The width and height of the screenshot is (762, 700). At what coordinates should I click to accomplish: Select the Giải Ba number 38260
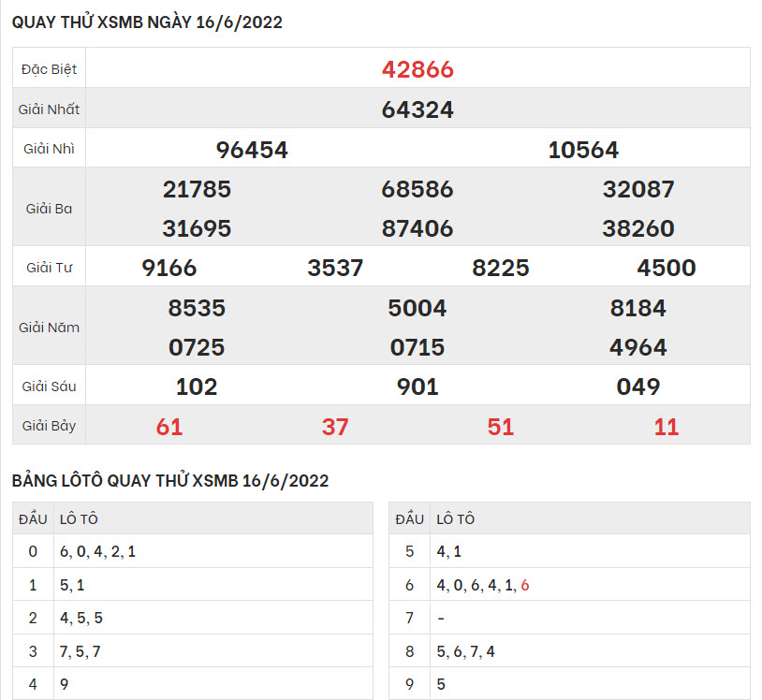(x=638, y=228)
